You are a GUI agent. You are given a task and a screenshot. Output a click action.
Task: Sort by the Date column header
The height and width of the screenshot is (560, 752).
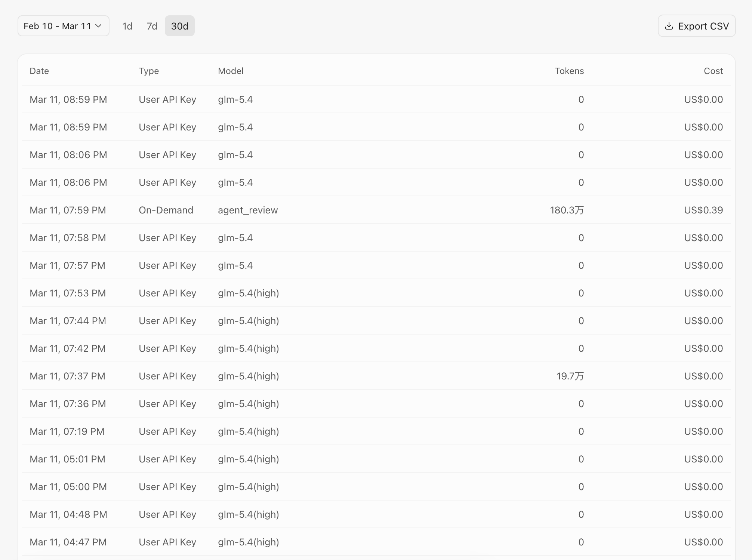(x=39, y=71)
